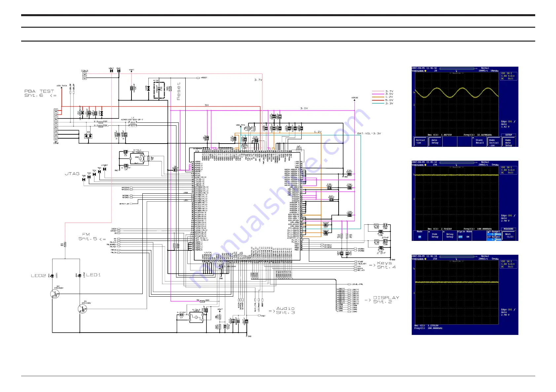Image resolution: width=556 pixels, height=392 pixels.
Task: Click the USB_5V0A power arrow symbol
Action: [61, 88]
